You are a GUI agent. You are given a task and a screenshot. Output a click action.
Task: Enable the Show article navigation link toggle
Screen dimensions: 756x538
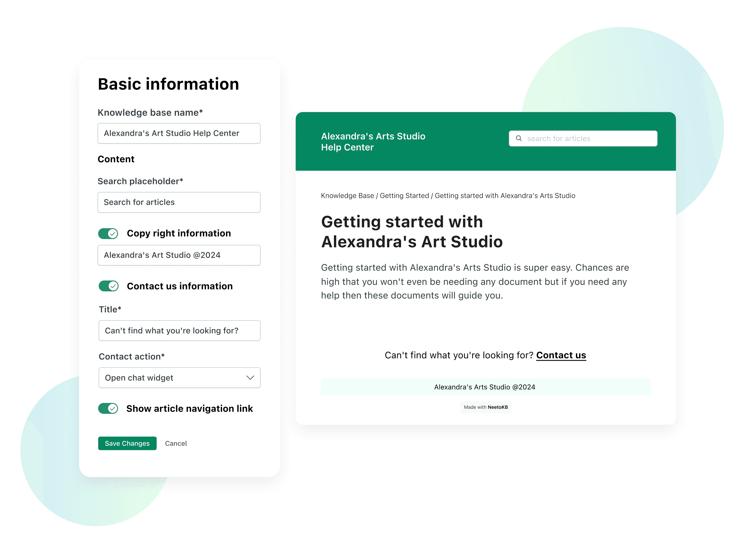click(x=109, y=408)
